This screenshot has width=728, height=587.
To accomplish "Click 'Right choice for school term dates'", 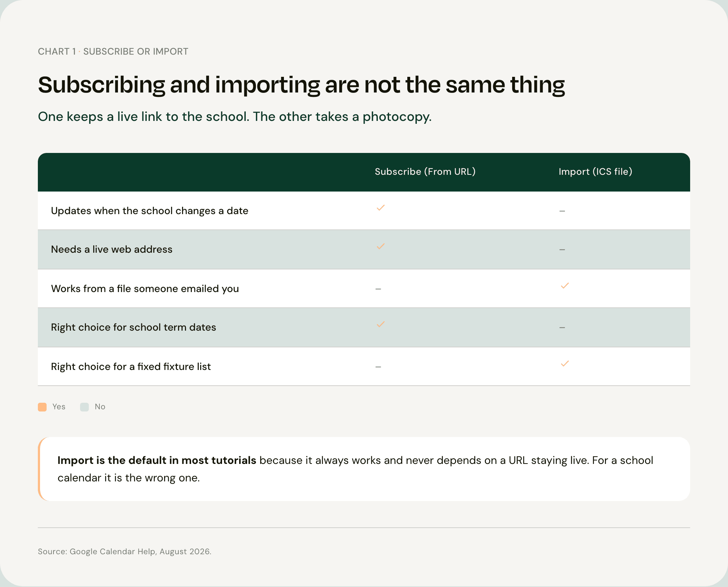I will click(x=134, y=327).
